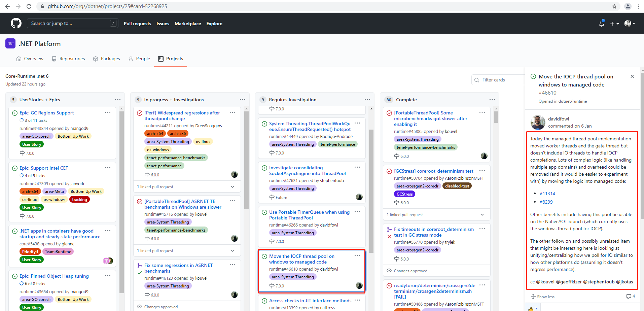Open card menu for GCStress coreroot_determinism test

click(x=482, y=171)
